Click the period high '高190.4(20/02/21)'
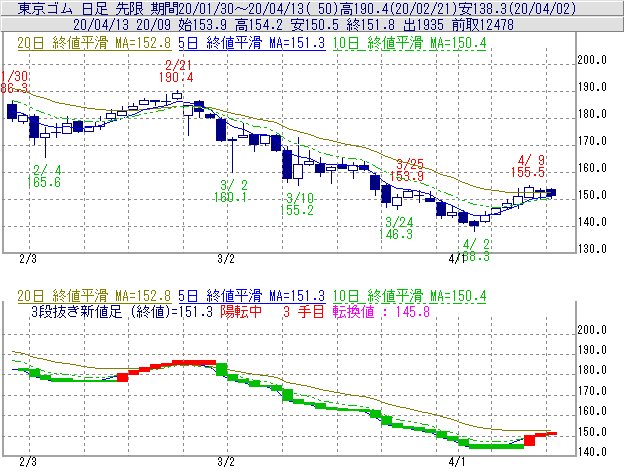 tap(398, 8)
